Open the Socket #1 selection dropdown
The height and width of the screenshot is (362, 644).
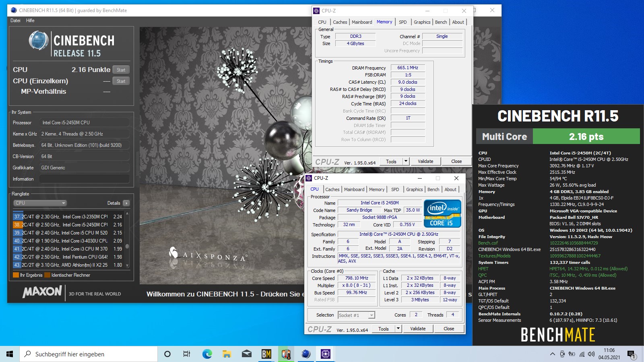[356, 315]
